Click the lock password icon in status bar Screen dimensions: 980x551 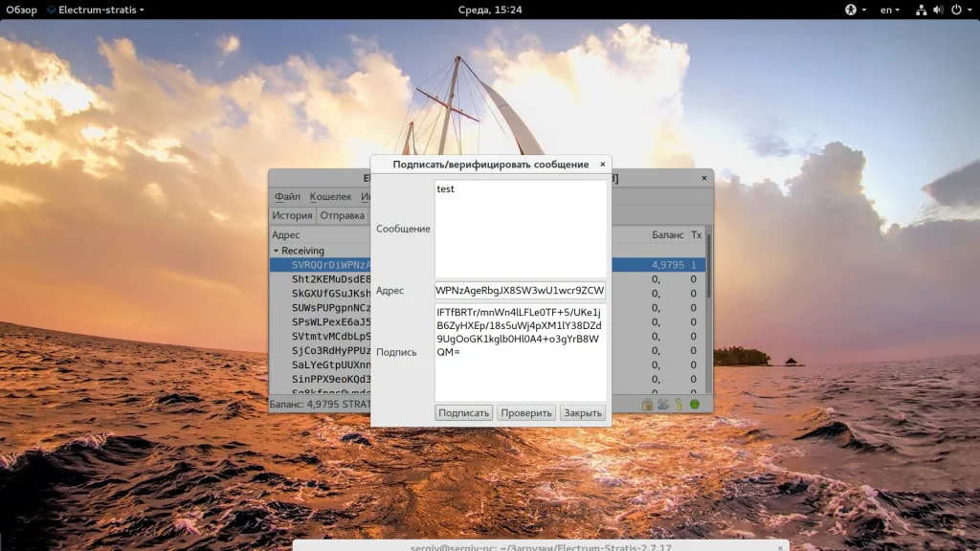coord(648,405)
